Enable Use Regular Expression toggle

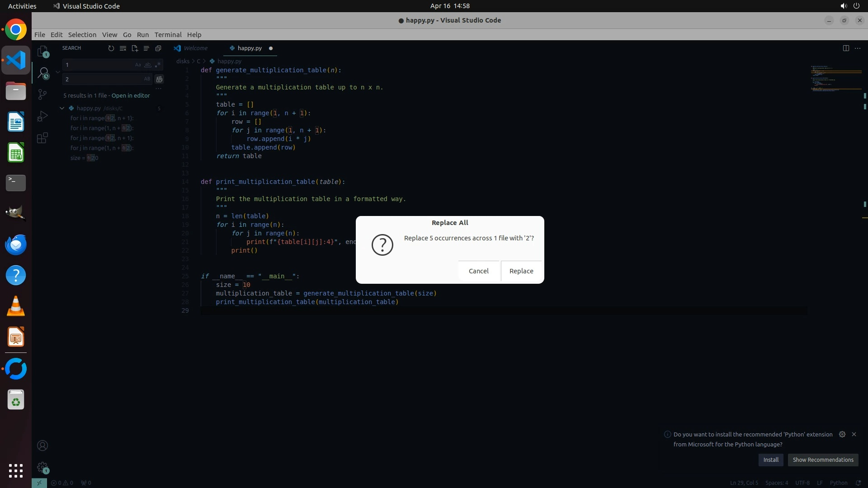[157, 65]
